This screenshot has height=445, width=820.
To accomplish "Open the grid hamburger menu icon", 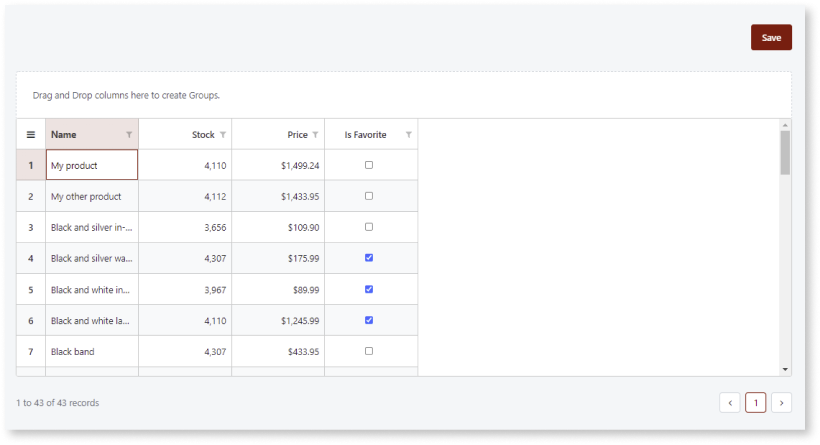I will [31, 134].
